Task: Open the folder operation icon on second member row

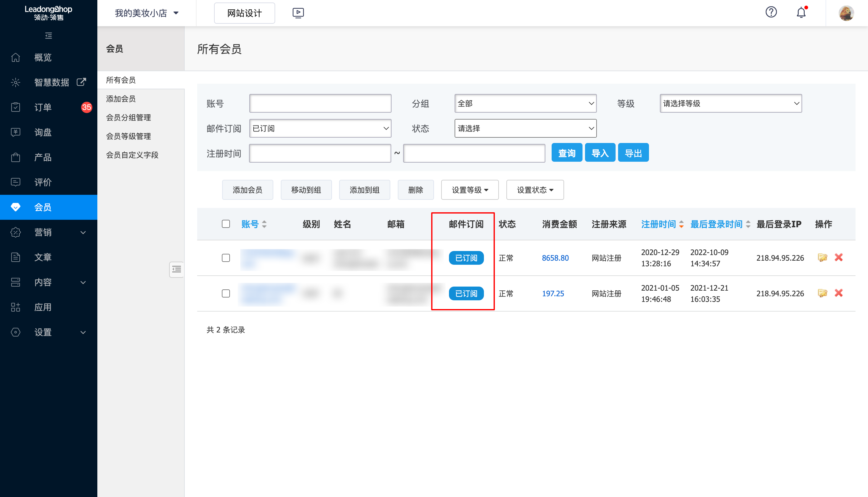Action: (x=823, y=293)
